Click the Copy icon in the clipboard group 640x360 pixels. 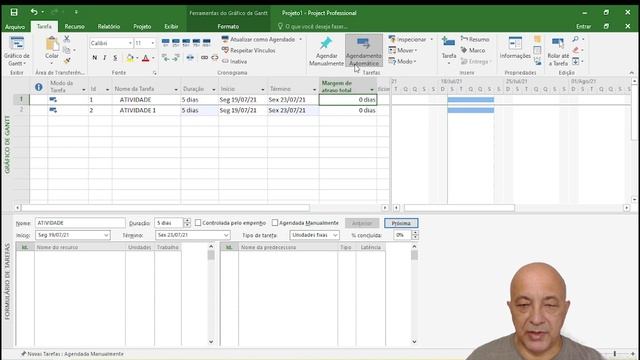click(x=67, y=50)
